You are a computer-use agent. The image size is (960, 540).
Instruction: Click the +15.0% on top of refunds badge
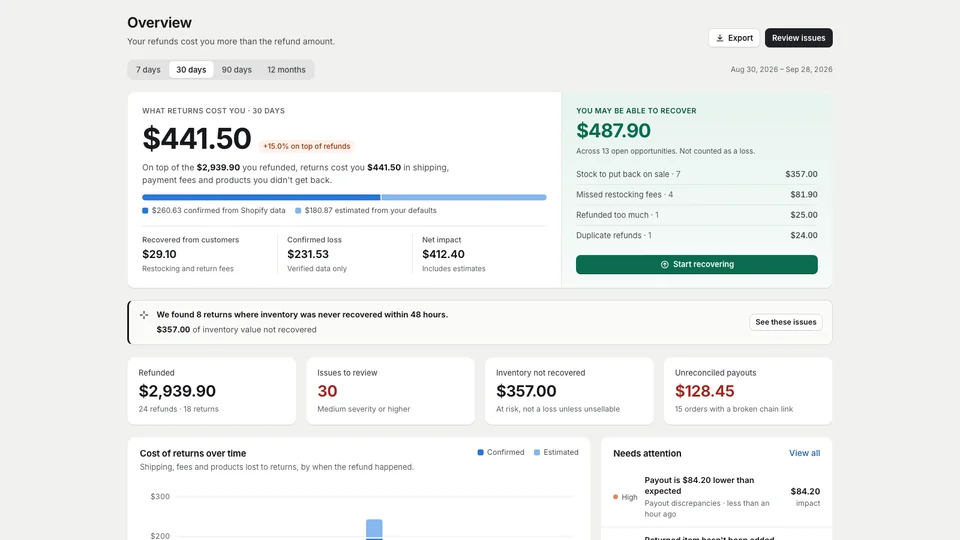[x=307, y=146]
